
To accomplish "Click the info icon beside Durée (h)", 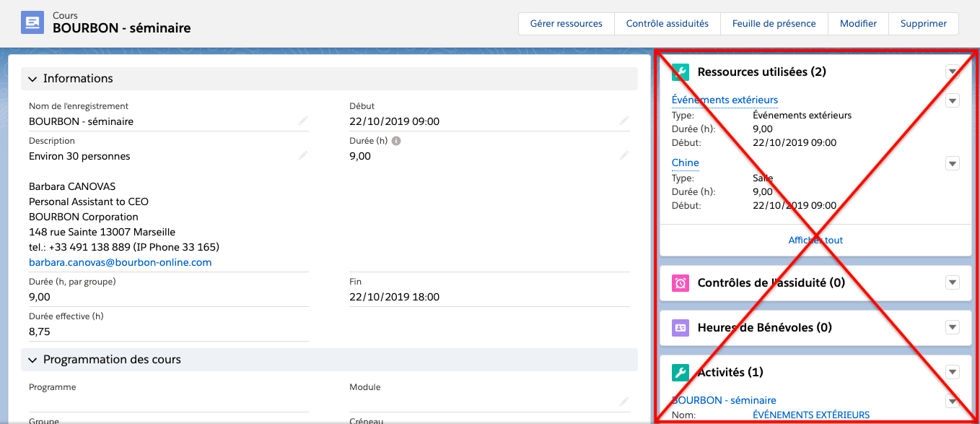I will (396, 141).
